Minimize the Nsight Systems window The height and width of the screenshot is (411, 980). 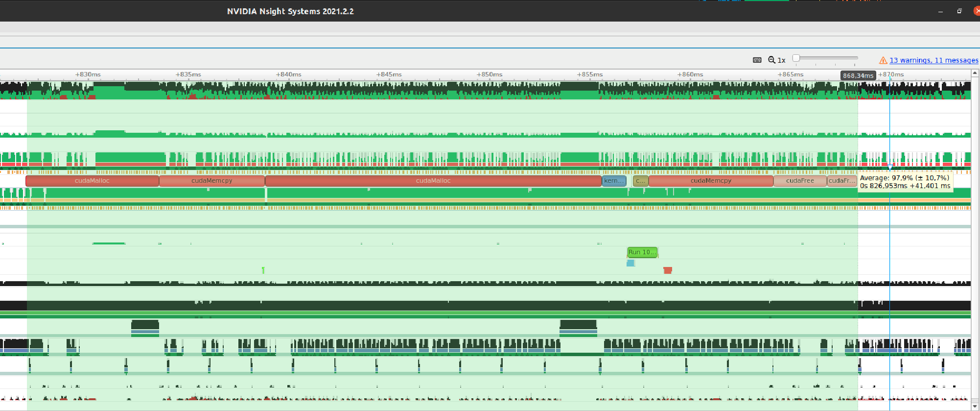(940, 11)
